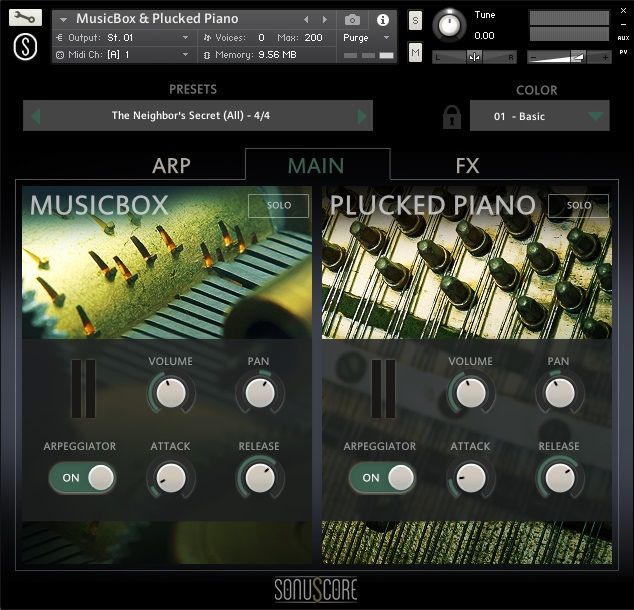
Task: Switch to the MAIN tab
Action: 316,165
